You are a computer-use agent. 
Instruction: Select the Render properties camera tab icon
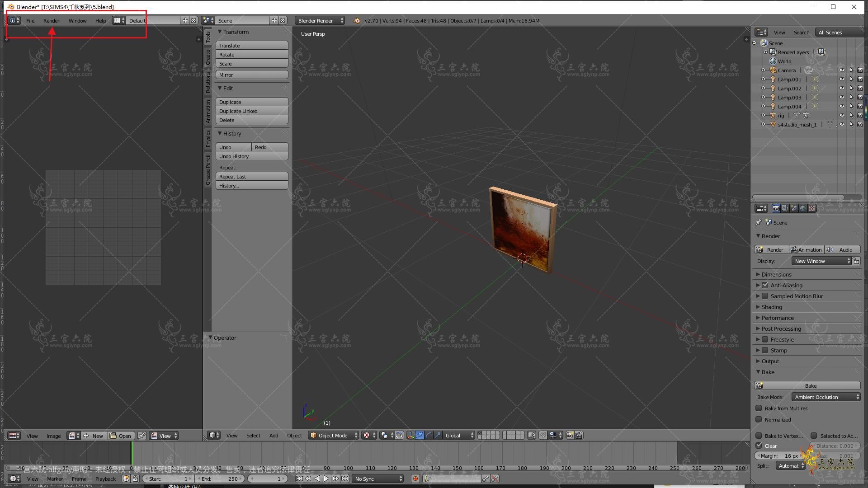coord(776,208)
